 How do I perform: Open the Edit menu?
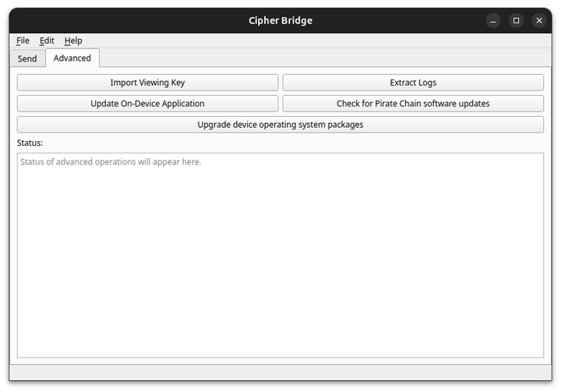click(47, 41)
